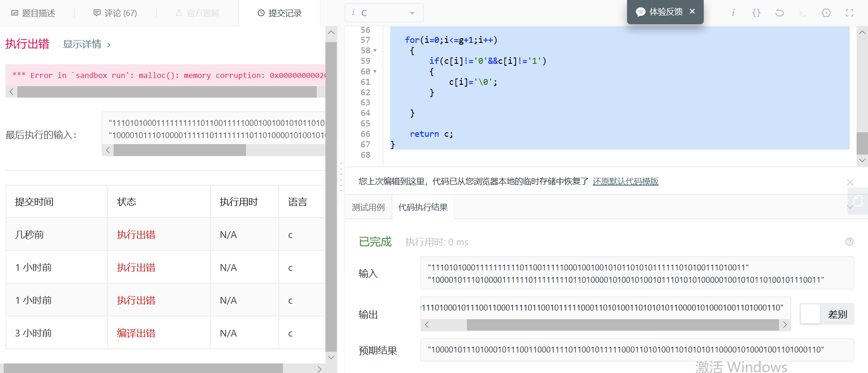The width and height of the screenshot is (868, 373).
Task: Select the 几秒前 row time cell
Action: click(x=57, y=234)
